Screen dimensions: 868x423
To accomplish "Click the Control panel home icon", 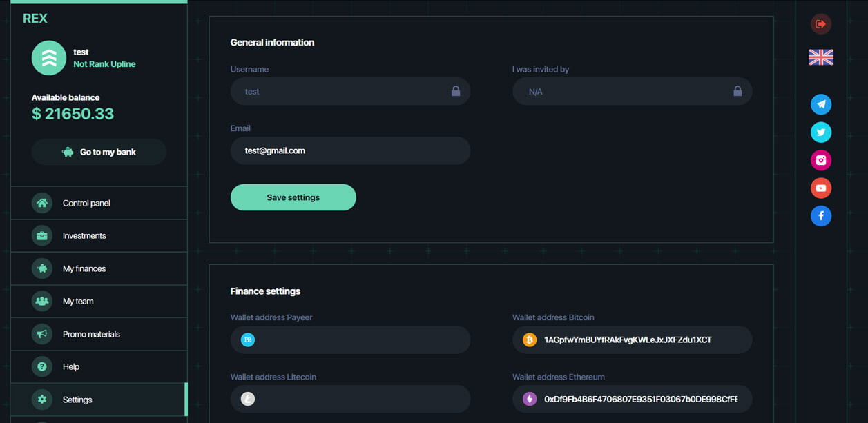I will coord(42,203).
